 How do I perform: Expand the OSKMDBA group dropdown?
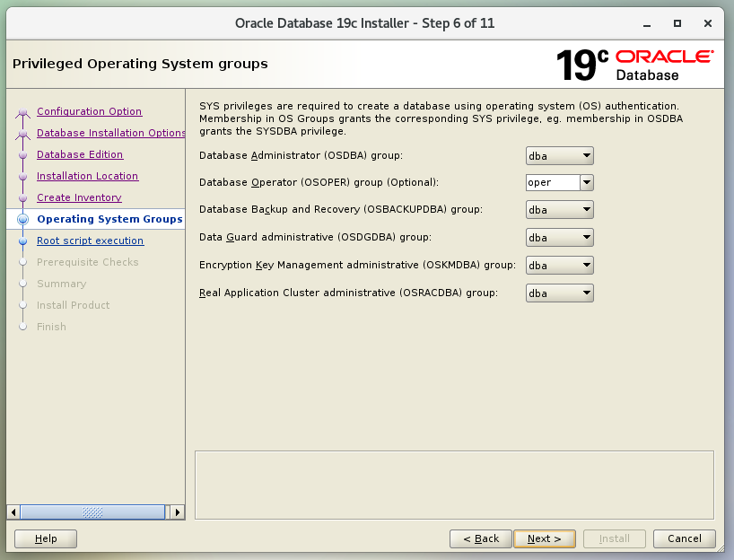(559, 266)
